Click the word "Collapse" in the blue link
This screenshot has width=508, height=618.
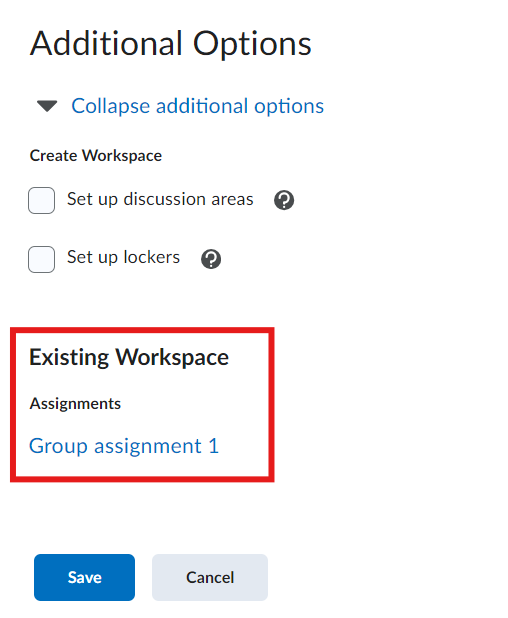point(111,106)
